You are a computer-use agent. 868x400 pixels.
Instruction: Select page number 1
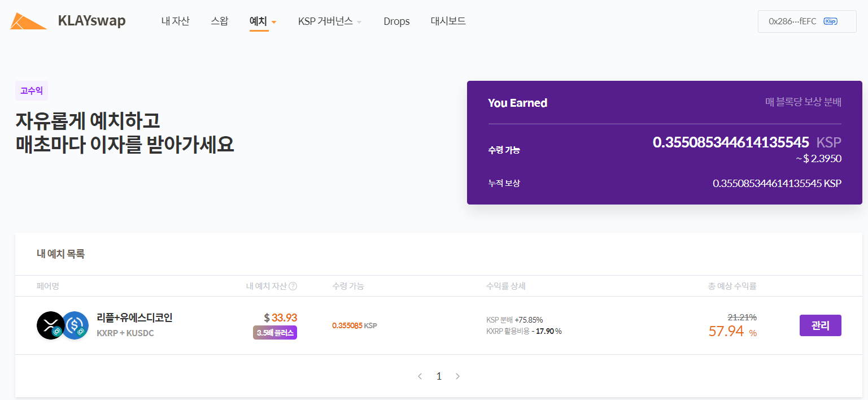click(x=439, y=376)
